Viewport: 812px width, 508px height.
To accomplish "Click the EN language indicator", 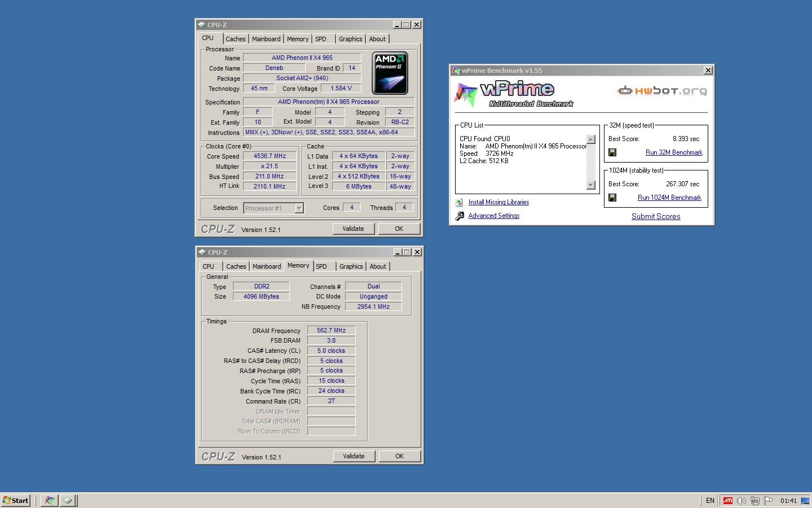I will point(710,501).
